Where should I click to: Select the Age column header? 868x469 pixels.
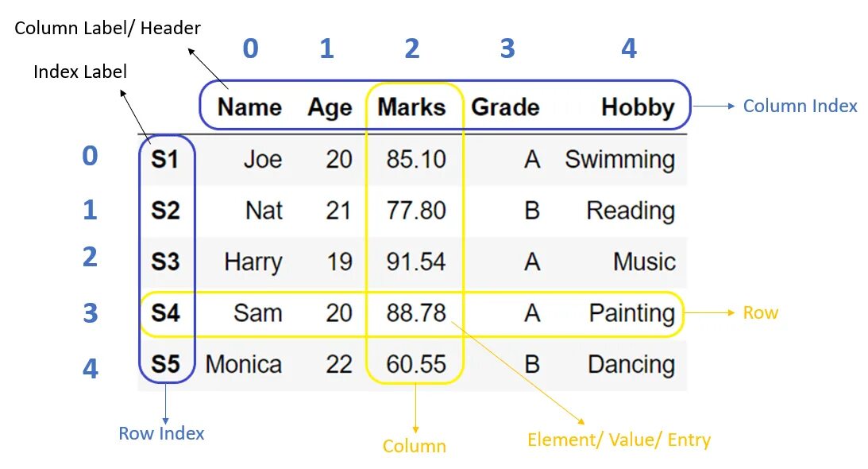pos(330,108)
